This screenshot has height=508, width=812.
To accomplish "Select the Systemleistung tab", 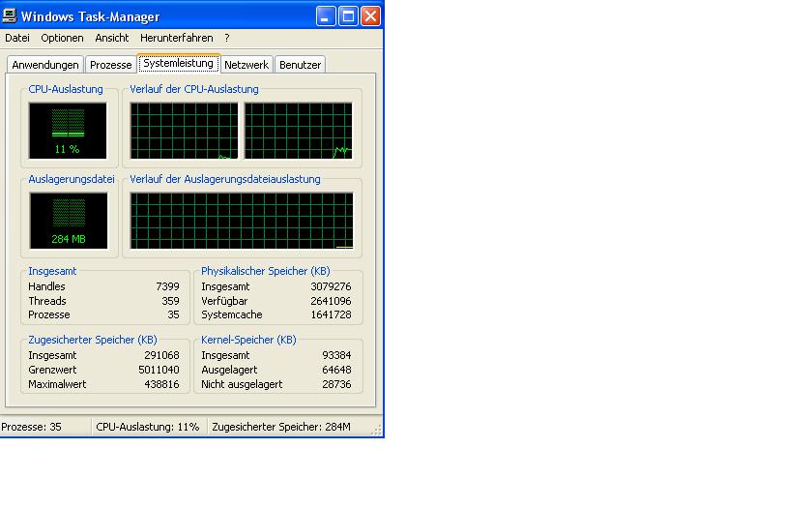I will 178,63.
